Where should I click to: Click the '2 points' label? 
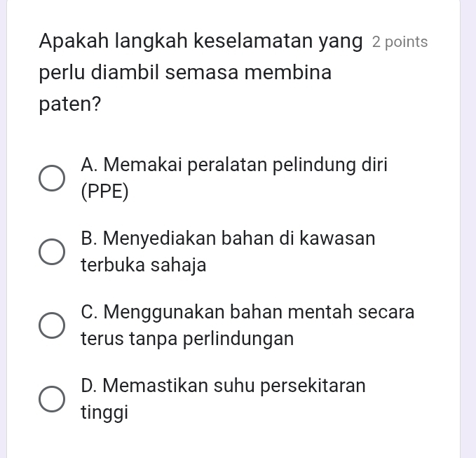(400, 42)
